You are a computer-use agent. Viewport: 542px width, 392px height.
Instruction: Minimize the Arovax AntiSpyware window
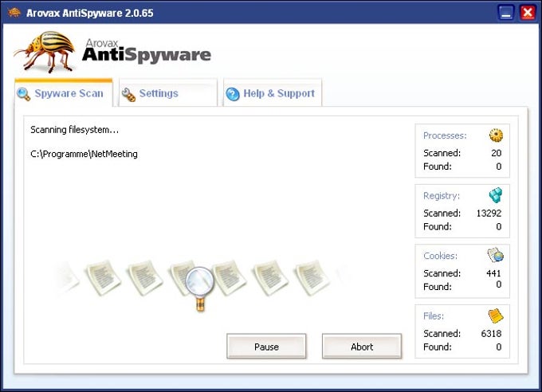coord(506,13)
